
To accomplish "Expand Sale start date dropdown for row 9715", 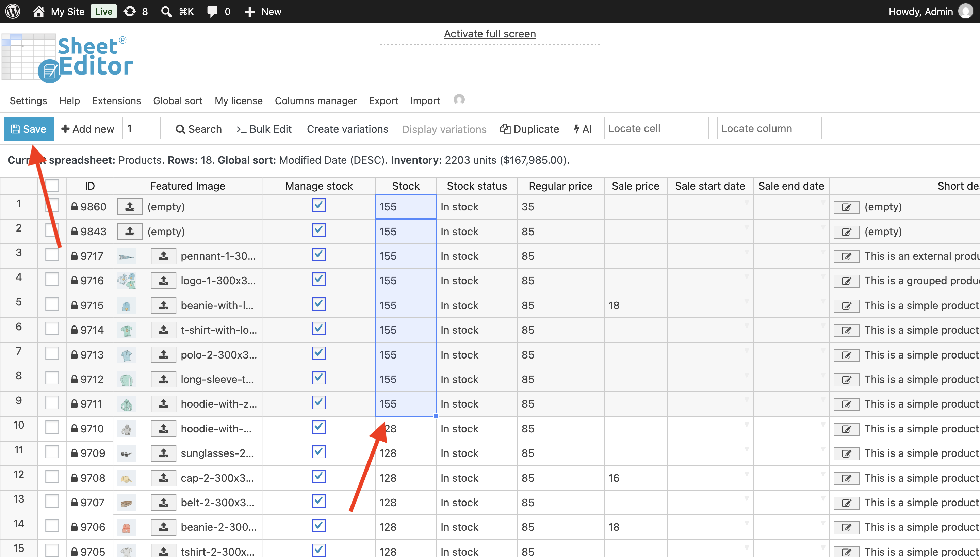I will click(x=747, y=301).
